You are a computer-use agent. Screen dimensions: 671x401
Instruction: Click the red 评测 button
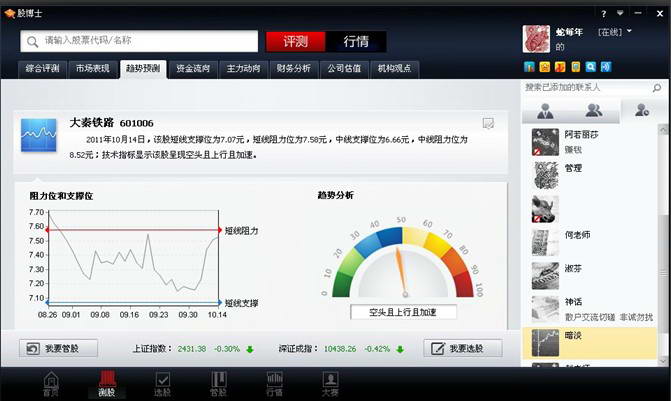296,42
